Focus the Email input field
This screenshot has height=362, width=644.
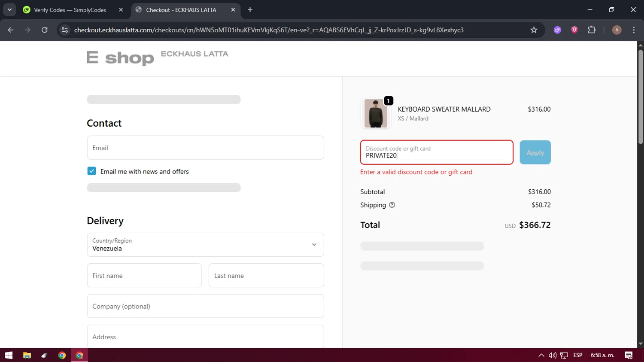point(205,148)
